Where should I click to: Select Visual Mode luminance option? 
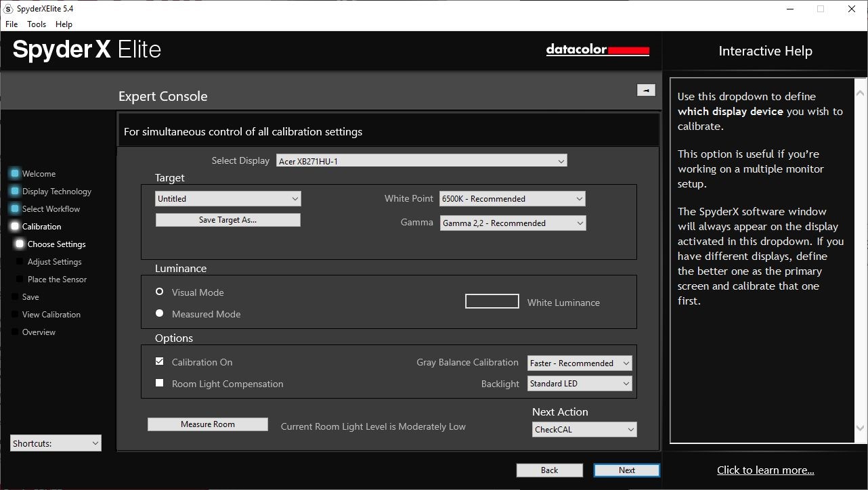point(160,292)
